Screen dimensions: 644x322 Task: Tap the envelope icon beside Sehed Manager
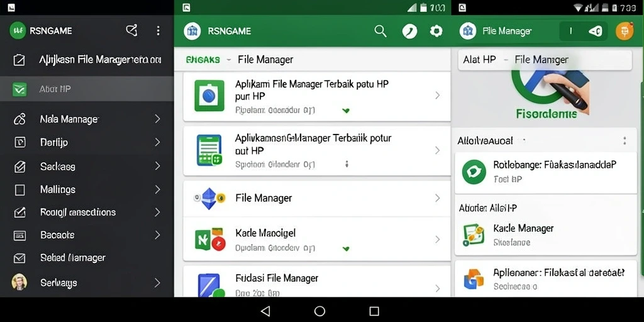[x=19, y=258]
